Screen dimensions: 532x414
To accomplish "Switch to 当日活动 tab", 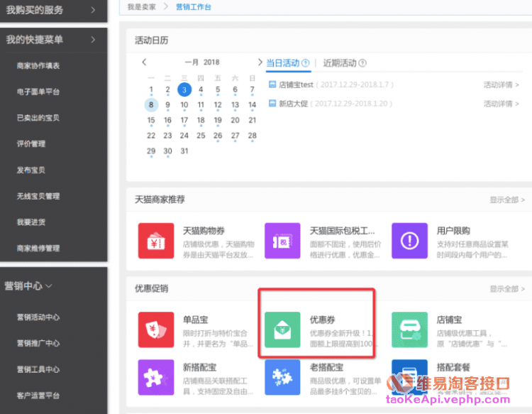I will point(283,62).
